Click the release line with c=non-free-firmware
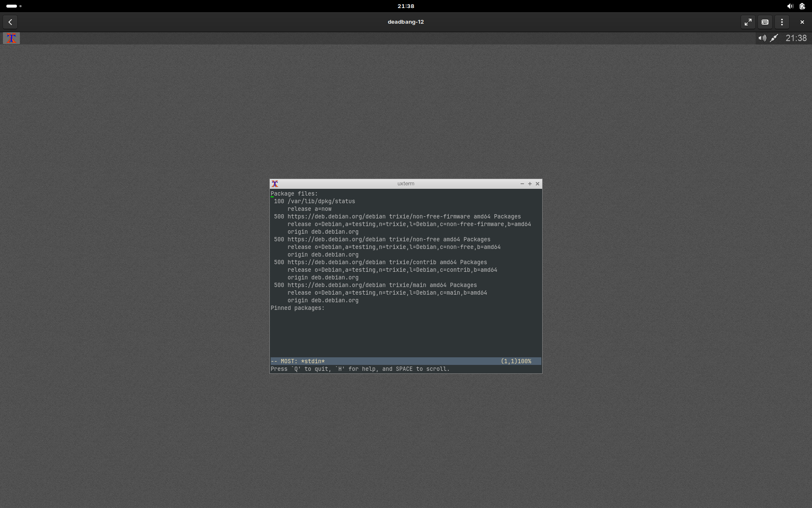This screenshot has width=812, height=508. tap(409, 224)
